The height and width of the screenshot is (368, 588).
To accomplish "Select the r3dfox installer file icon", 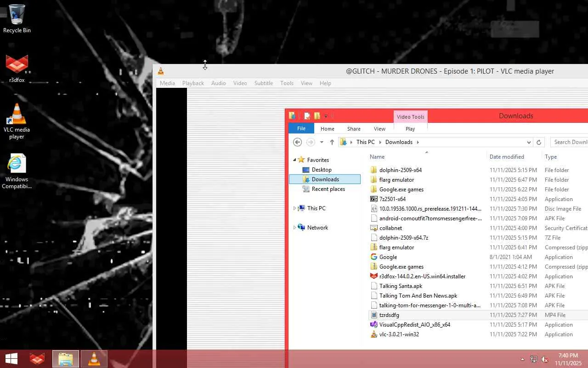I will pos(374,276).
